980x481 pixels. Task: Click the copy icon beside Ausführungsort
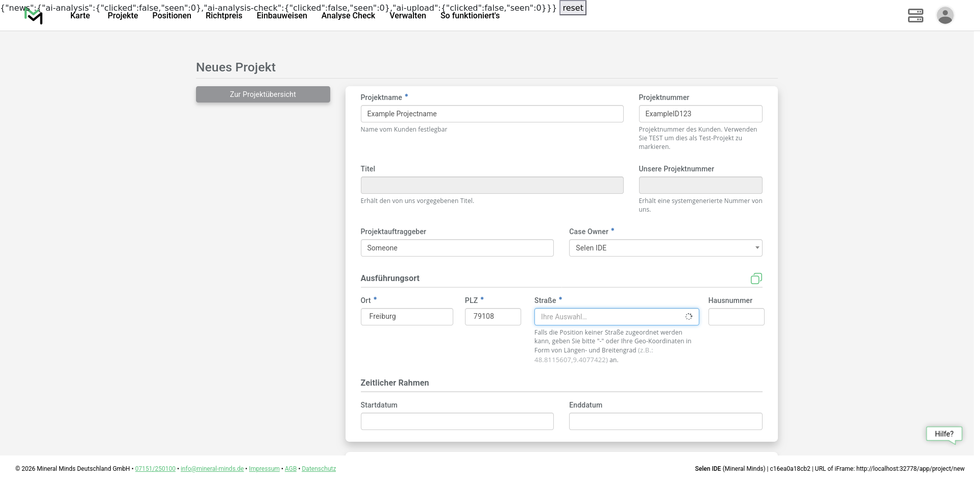click(x=756, y=279)
